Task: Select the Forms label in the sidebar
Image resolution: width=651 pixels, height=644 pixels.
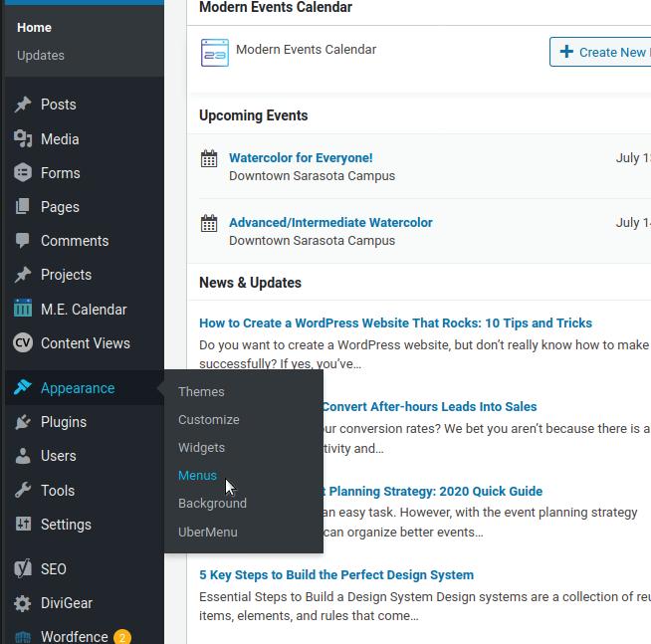Action: pos(60,173)
